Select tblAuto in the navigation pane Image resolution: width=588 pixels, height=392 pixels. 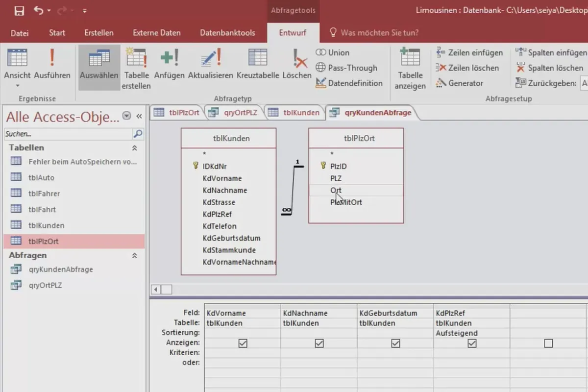(x=73, y=177)
